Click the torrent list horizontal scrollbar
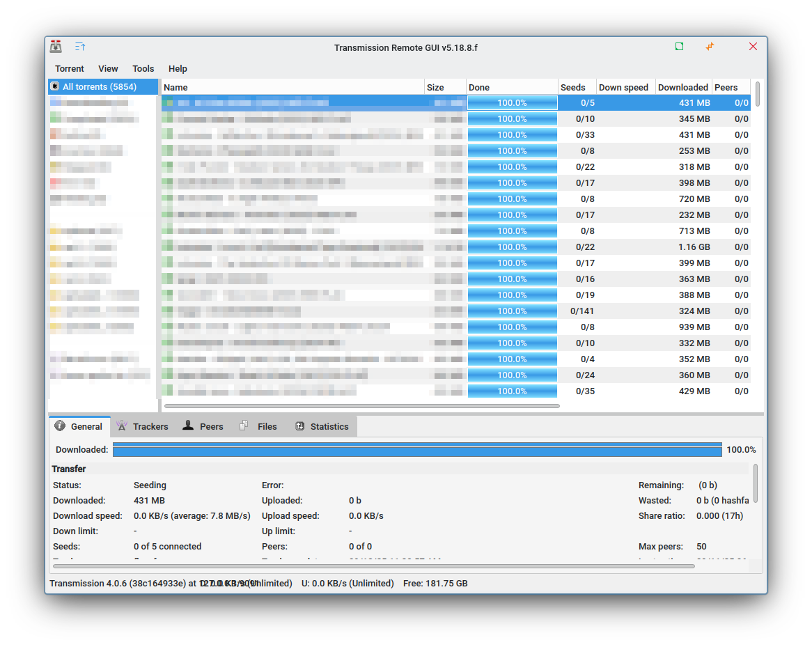Viewport: 812px width, 647px height. 361,406
